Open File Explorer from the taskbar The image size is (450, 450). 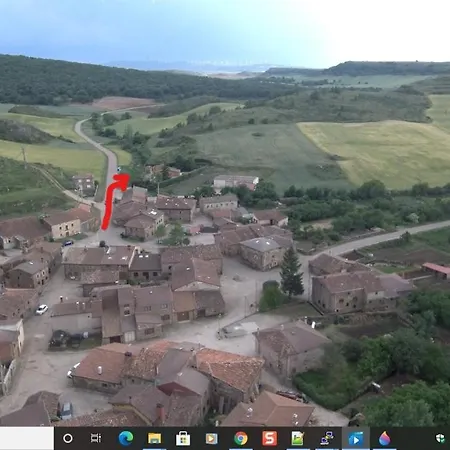click(154, 438)
